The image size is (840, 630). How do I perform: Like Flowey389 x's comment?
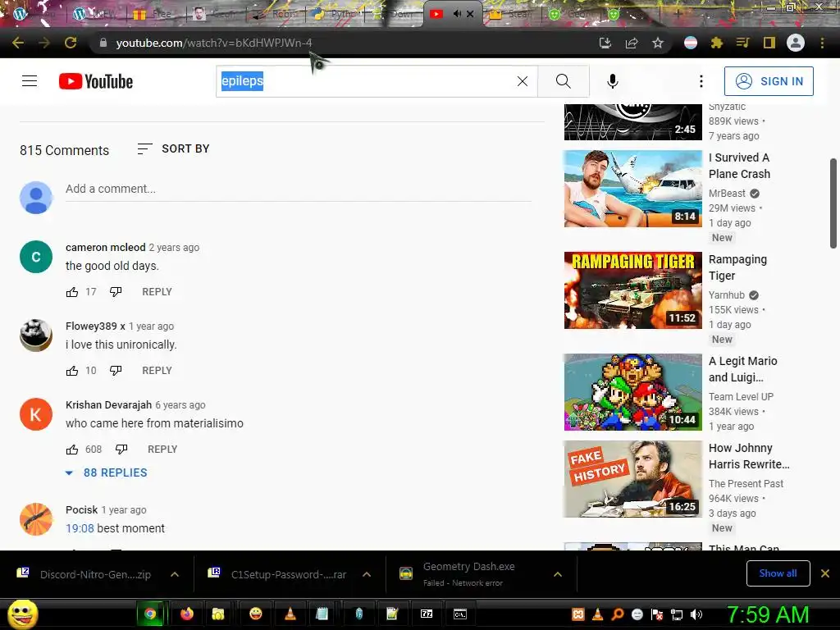pyautogui.click(x=72, y=371)
